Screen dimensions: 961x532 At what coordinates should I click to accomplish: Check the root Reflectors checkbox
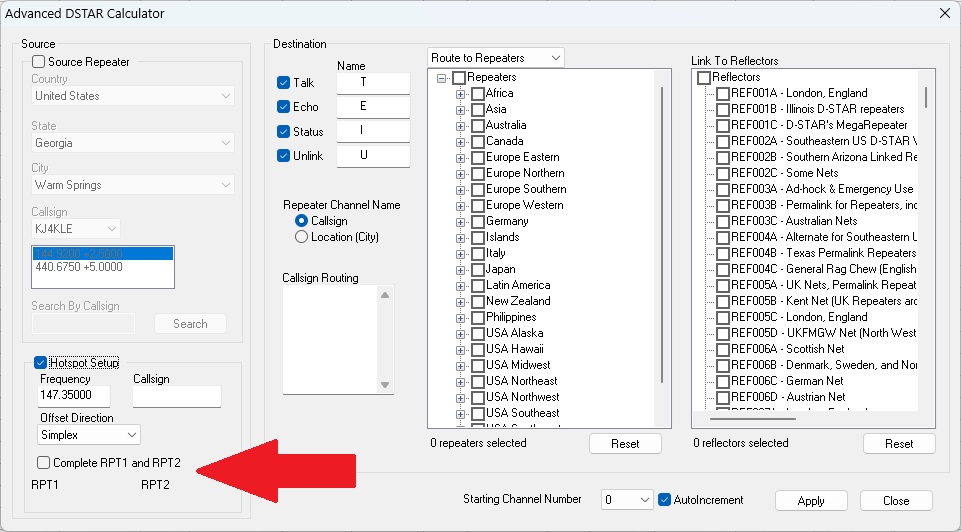(704, 78)
